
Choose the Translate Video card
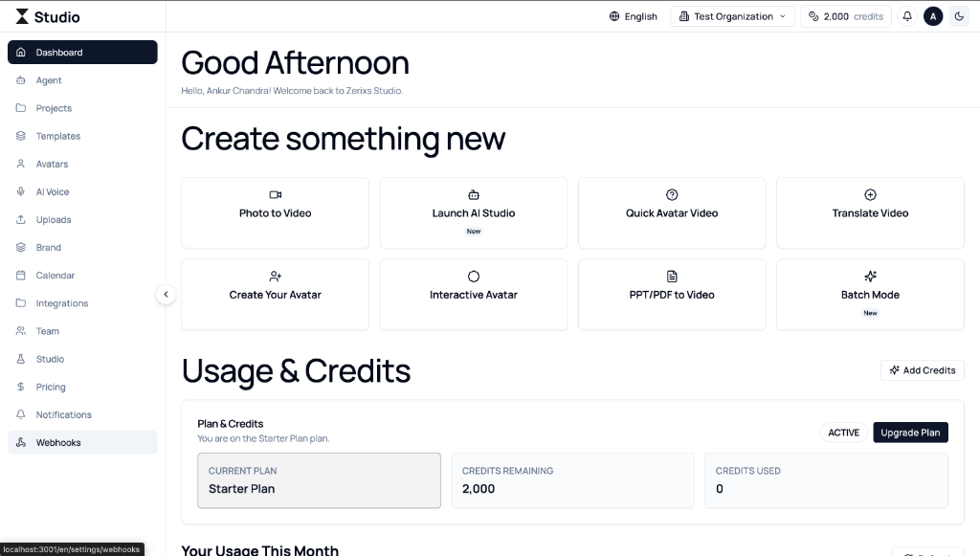coord(870,212)
